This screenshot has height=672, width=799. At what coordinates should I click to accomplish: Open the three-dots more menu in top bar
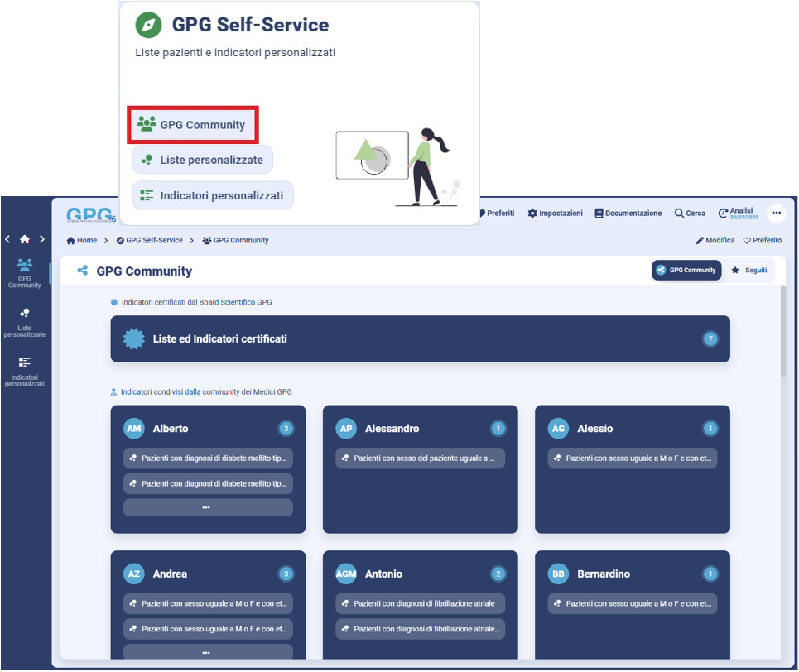click(776, 213)
